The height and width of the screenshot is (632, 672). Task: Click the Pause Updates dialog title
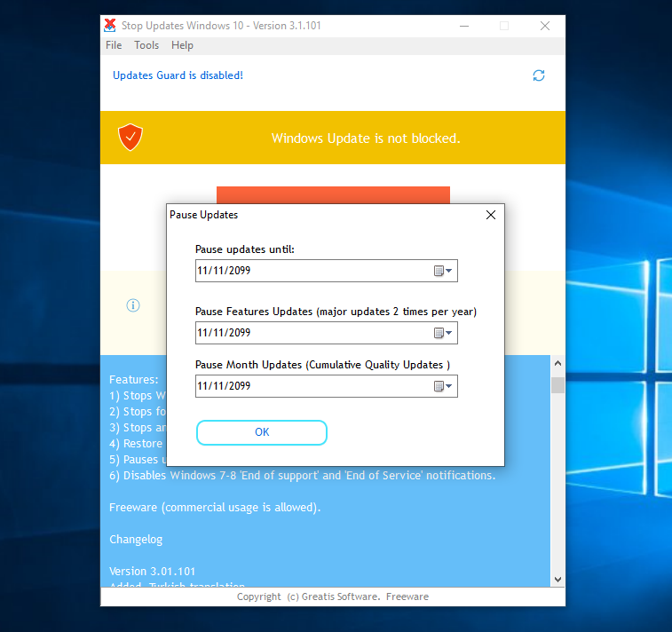click(203, 215)
